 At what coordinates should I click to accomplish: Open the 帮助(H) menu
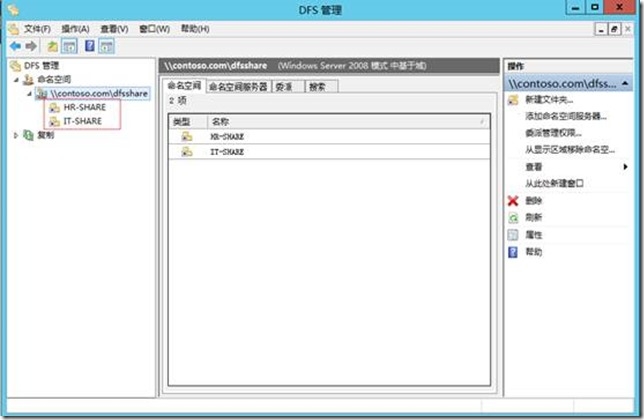[195, 29]
